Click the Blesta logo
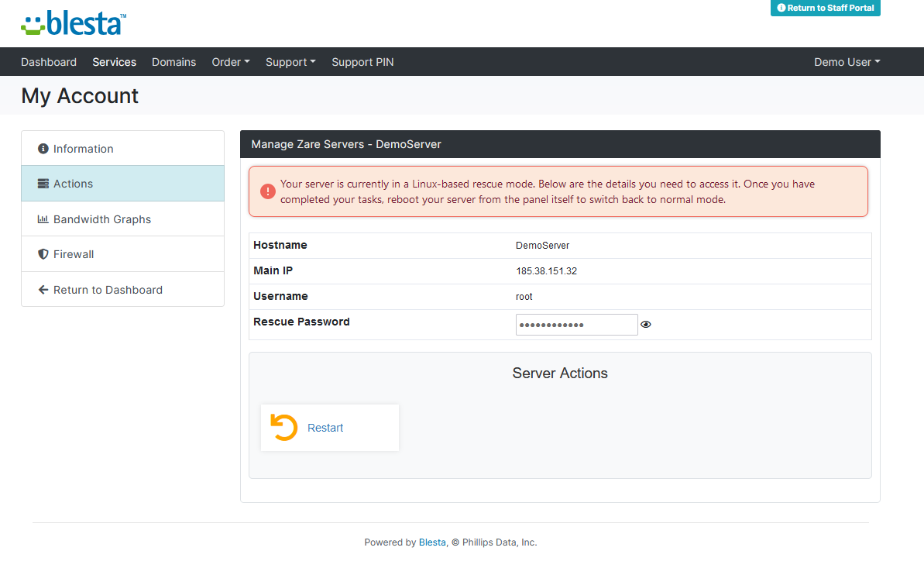Screen dimensions: 924x575 click(x=74, y=23)
